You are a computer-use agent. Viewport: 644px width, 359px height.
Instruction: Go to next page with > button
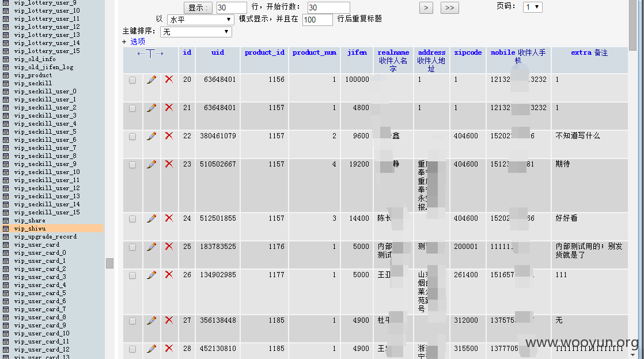point(426,8)
